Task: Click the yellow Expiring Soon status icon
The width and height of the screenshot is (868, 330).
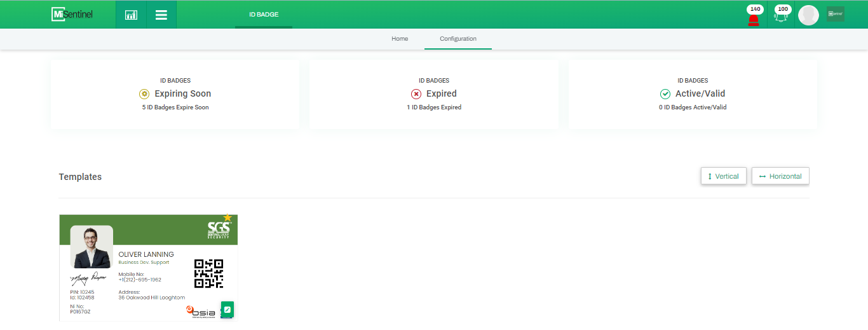Action: point(144,94)
